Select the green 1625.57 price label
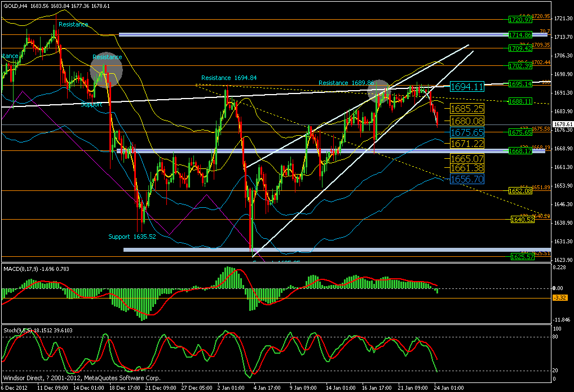Screen dimensions: 574x392 pos(522,257)
